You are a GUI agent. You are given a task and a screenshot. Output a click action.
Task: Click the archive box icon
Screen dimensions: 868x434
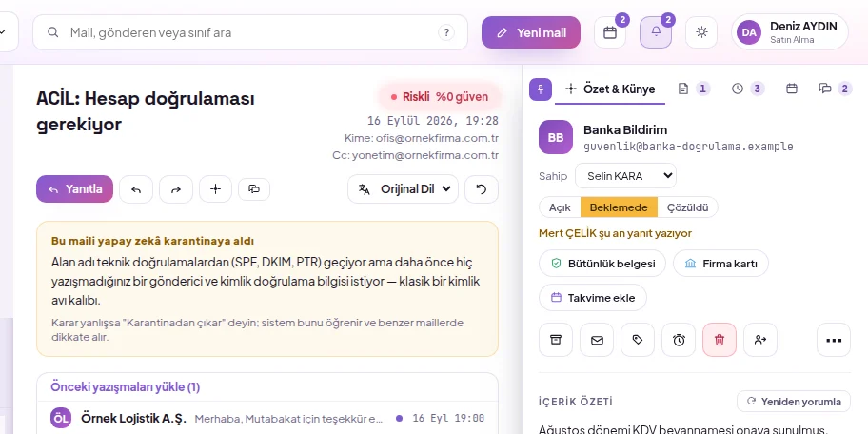point(556,340)
